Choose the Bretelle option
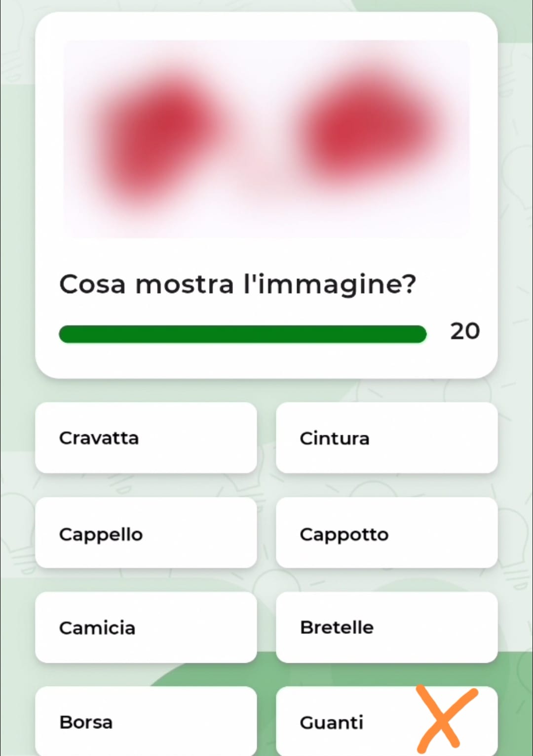533x756 pixels. point(386,627)
